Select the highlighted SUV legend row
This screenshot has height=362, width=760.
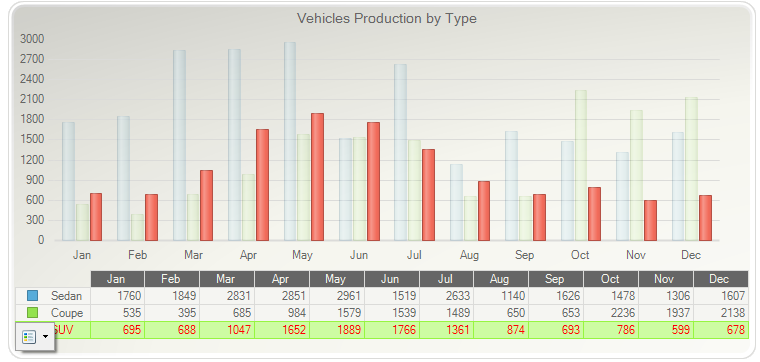pyautogui.click(x=382, y=330)
